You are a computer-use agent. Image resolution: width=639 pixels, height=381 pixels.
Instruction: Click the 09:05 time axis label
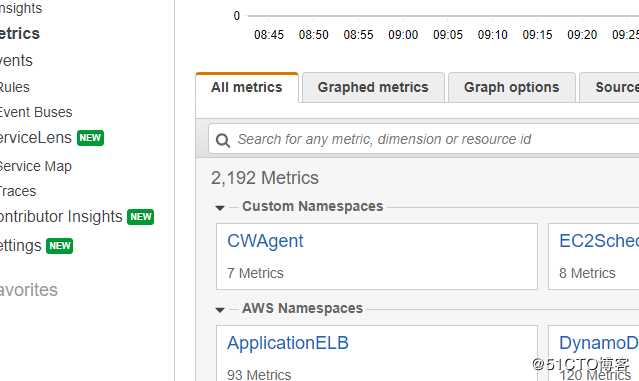[448, 35]
